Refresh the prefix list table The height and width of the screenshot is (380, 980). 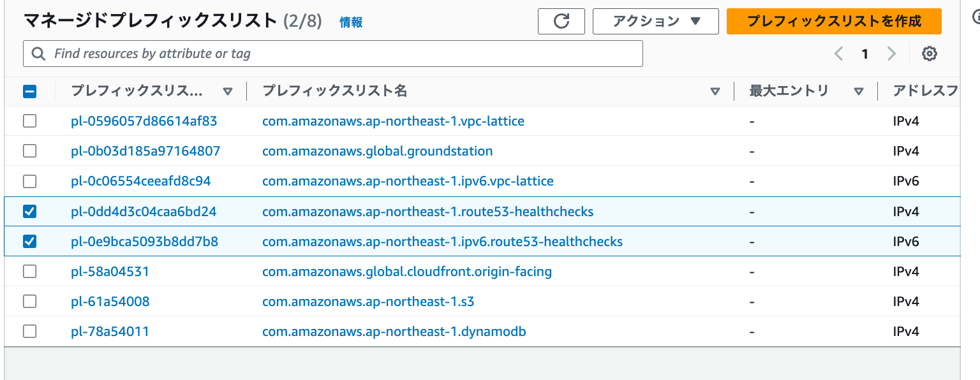(x=561, y=21)
